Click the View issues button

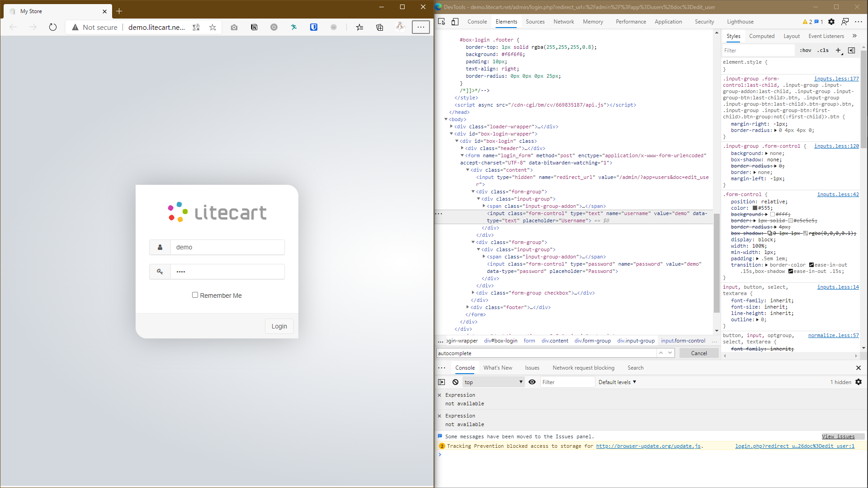838,436
